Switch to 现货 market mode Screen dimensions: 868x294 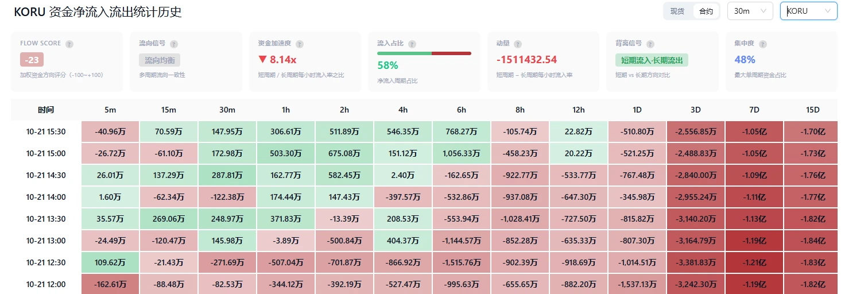click(677, 11)
